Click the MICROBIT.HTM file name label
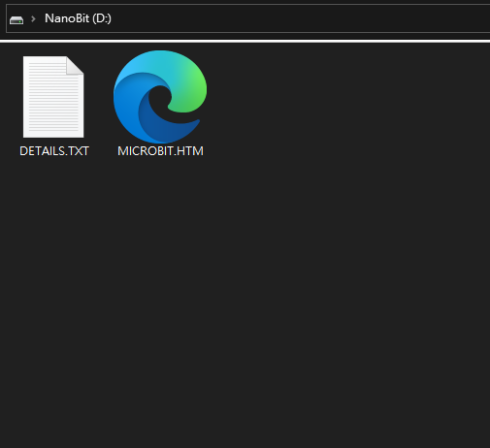 (x=160, y=151)
